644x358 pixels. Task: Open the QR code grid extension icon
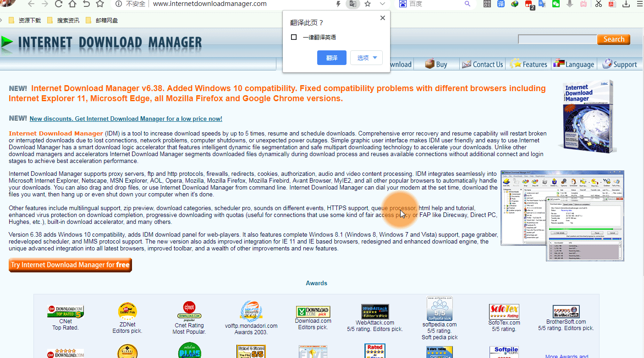488,4
